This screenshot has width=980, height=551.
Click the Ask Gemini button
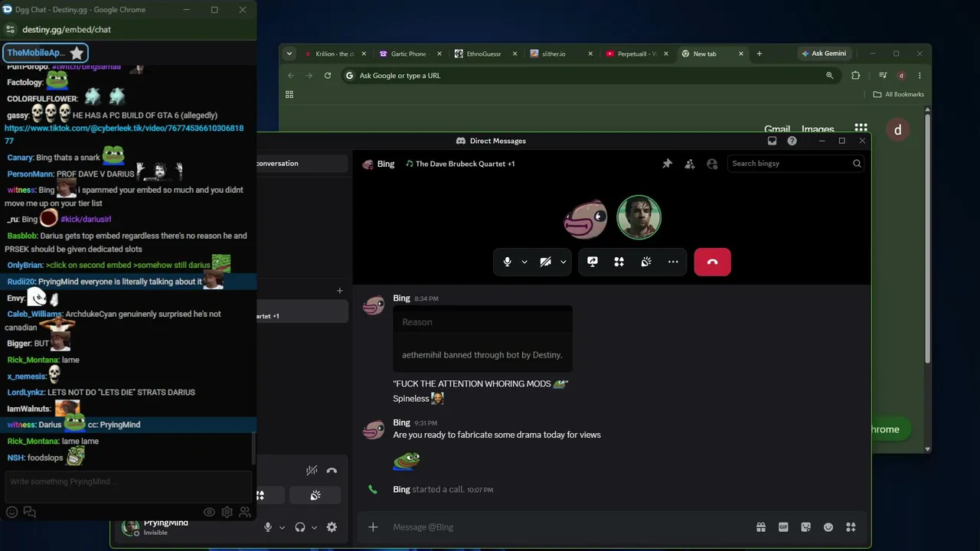click(824, 54)
